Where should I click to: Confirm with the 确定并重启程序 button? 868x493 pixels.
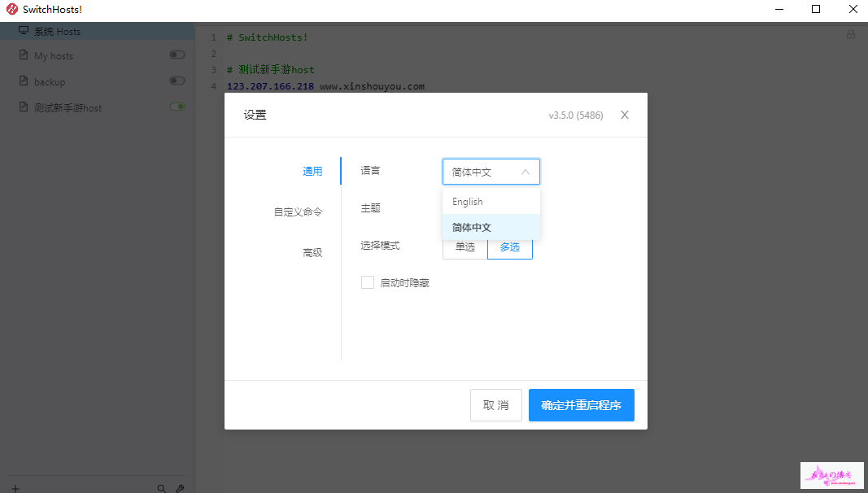click(x=582, y=405)
